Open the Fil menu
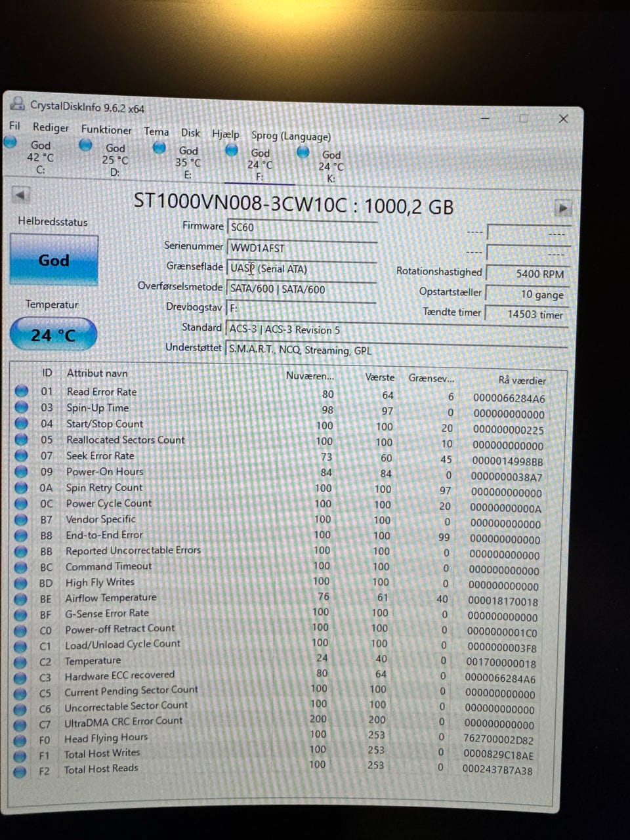The height and width of the screenshot is (840, 630). tap(14, 125)
